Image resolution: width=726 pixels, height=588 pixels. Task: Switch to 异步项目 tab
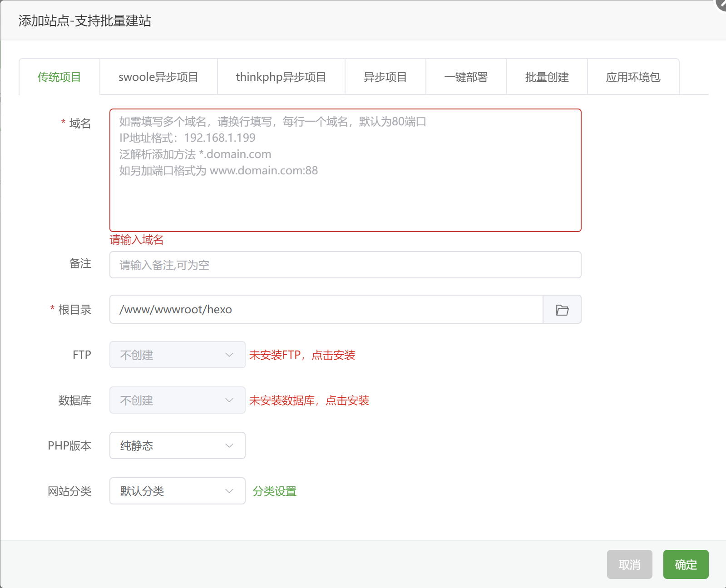tap(385, 77)
